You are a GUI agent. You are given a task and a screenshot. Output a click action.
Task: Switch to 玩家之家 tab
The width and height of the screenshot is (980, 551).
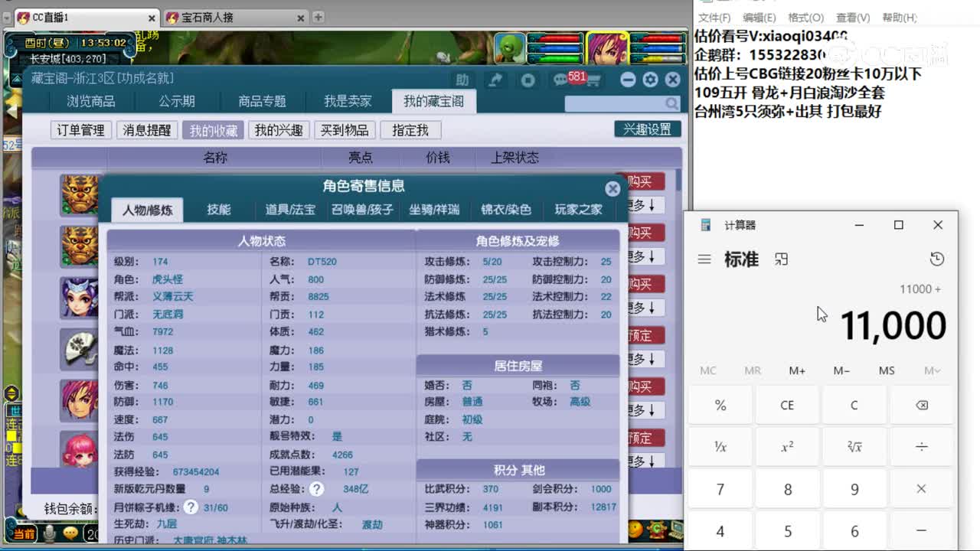click(578, 210)
